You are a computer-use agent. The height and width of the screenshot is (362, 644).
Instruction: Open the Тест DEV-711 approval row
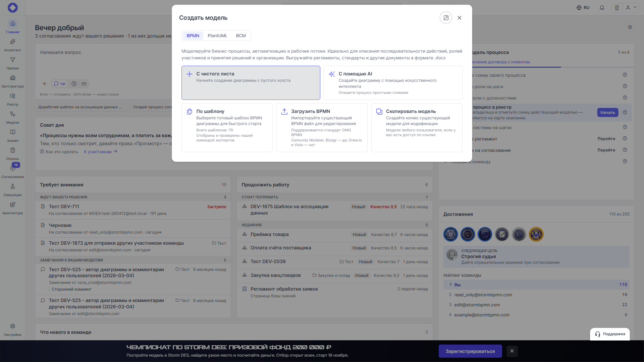(x=133, y=210)
